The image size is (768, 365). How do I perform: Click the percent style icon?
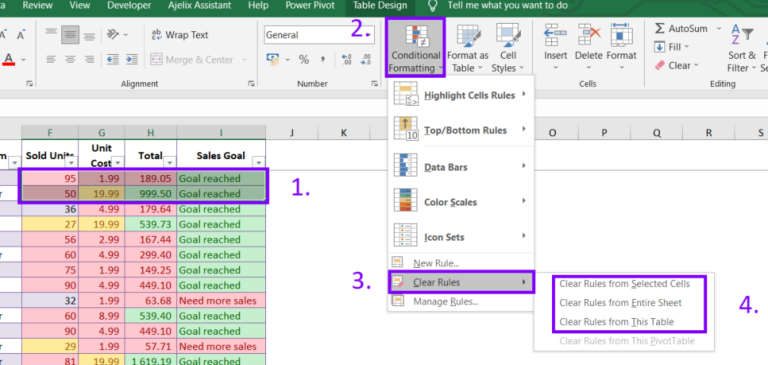point(304,60)
